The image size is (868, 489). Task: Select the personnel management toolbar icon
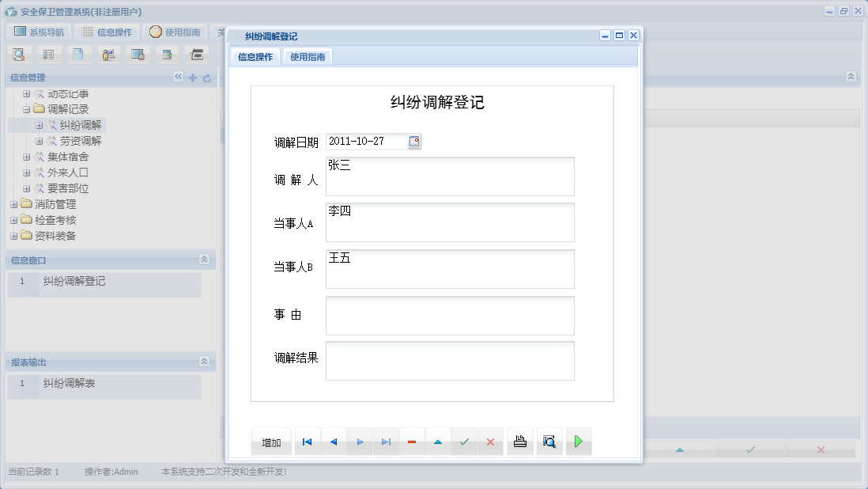pos(108,54)
